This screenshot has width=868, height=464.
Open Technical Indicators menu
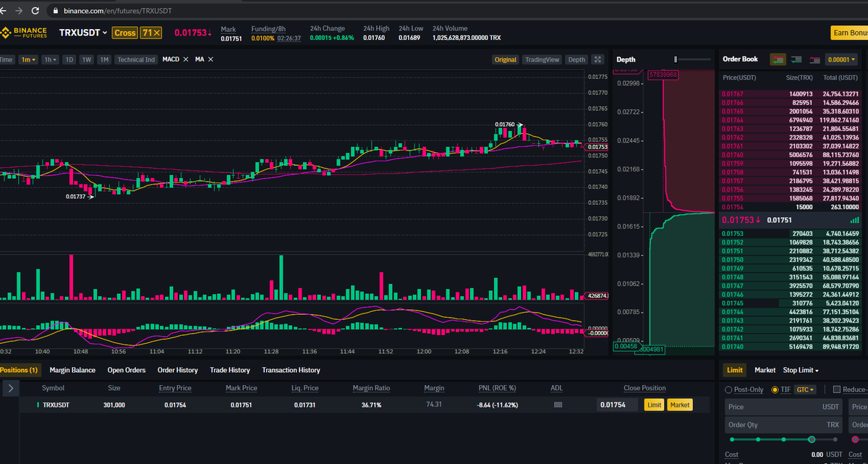click(135, 59)
